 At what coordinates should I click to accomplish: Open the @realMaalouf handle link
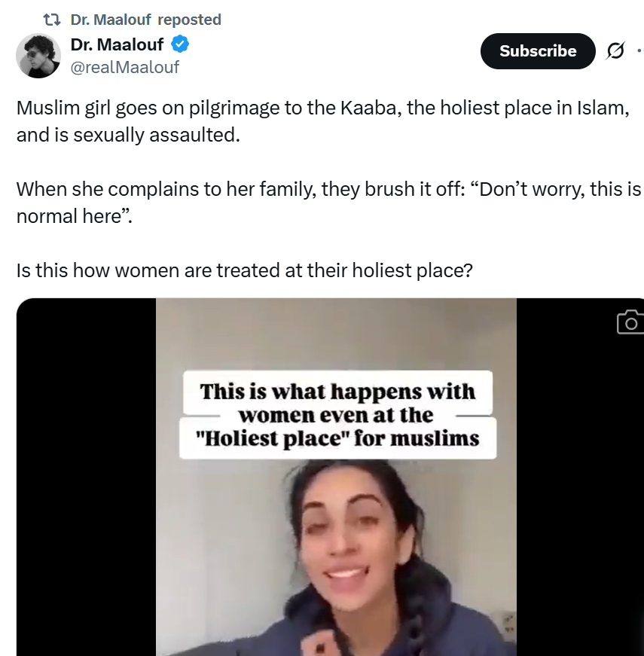125,68
